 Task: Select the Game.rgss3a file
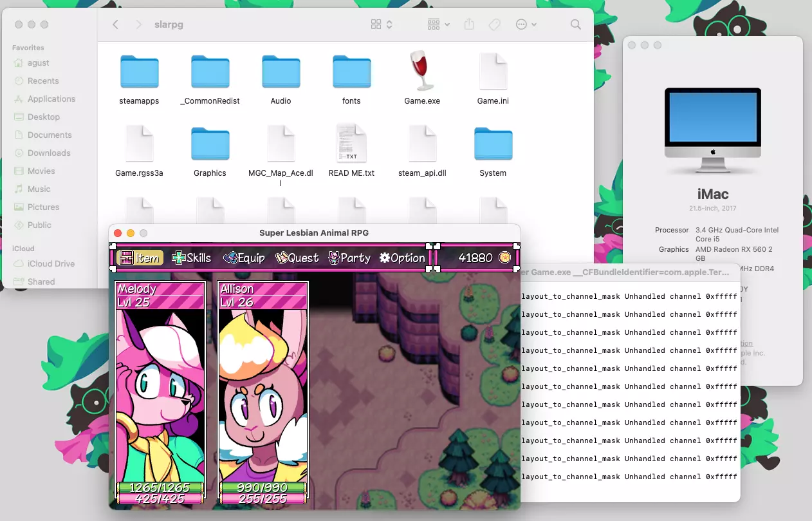[x=139, y=144]
